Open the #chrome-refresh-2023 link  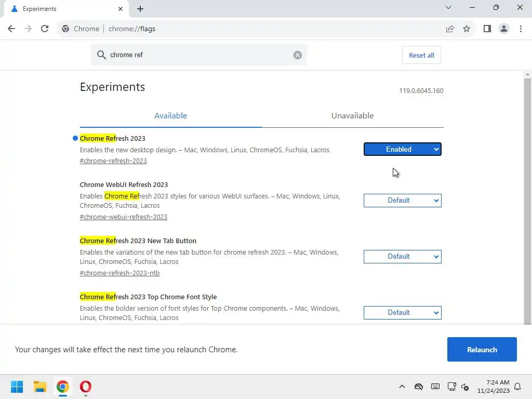113,161
